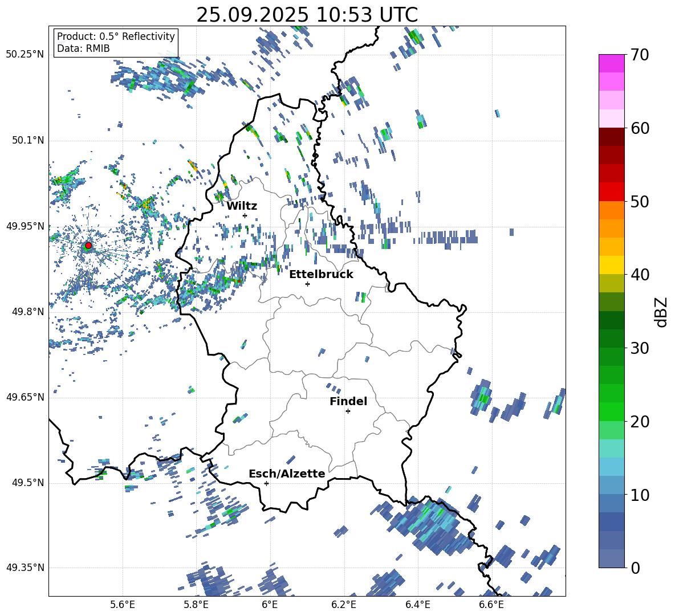Click the 50.1°N latitude label
675x616 pixels.
pos(28,141)
